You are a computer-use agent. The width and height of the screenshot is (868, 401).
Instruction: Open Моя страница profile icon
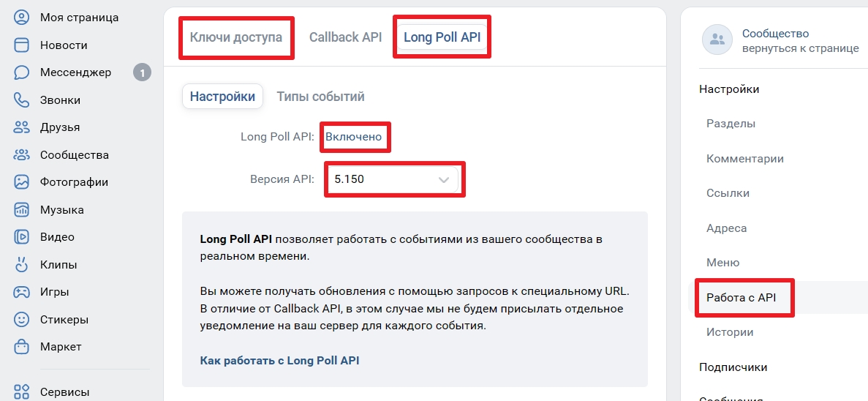[x=21, y=18]
